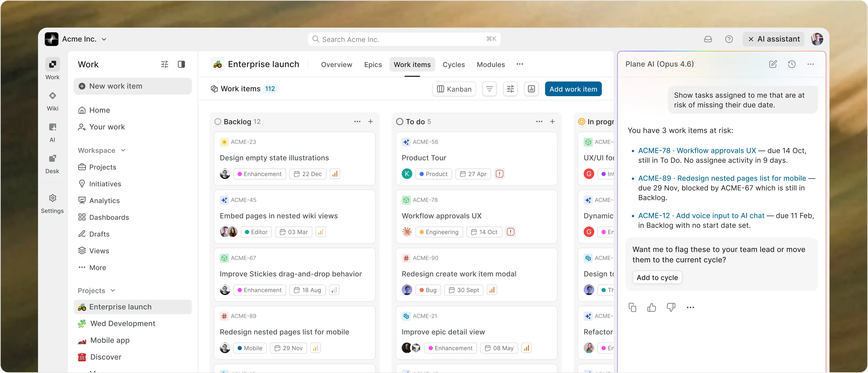Toggle the sidebar collapse panel icon

(x=181, y=64)
